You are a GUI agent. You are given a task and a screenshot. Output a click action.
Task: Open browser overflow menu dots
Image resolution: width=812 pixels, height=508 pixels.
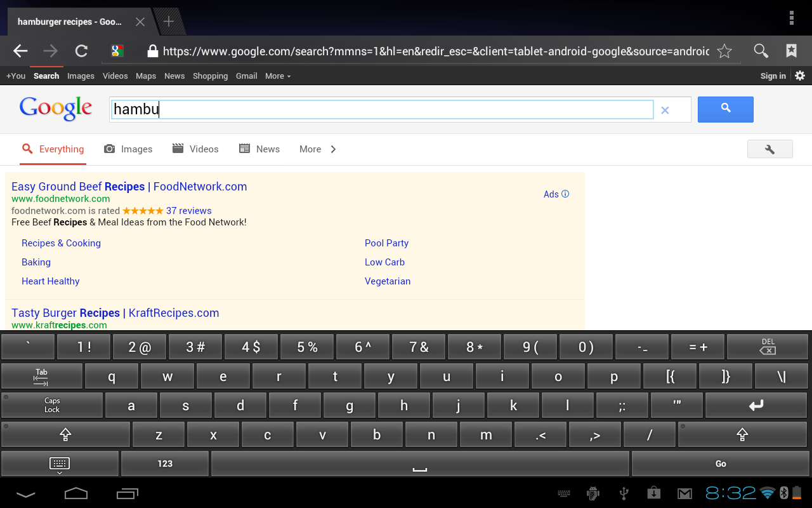pos(791,18)
